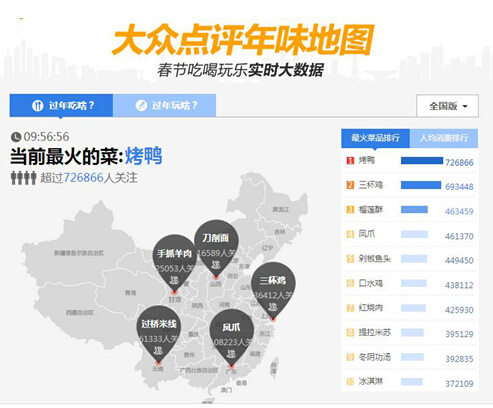Click dish name 口水鸡 in ranking

[371, 283]
